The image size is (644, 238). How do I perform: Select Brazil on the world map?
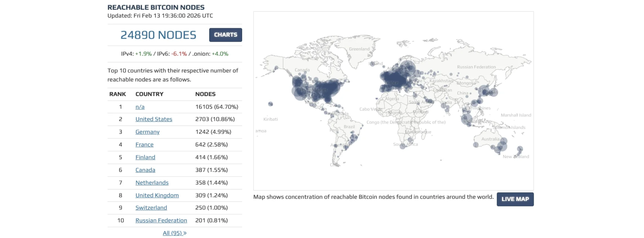349,127
